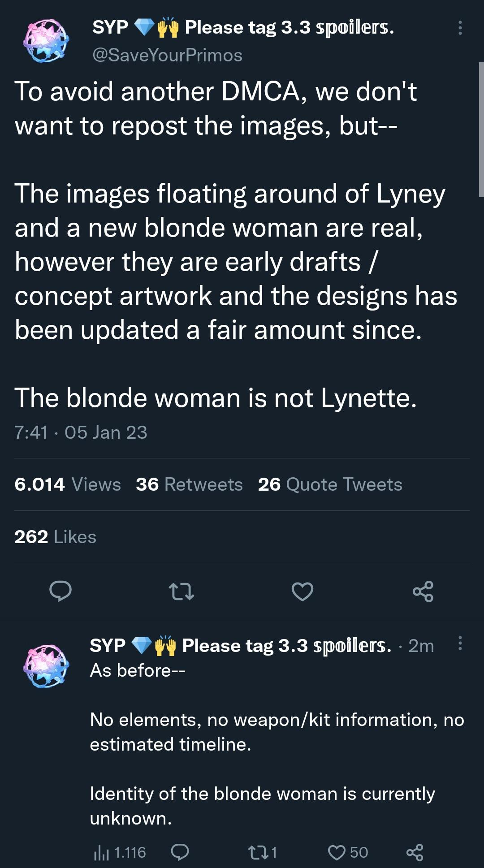This screenshot has height=868, width=484.
Task: Click the scrollbar on right edge
Action: click(481, 130)
